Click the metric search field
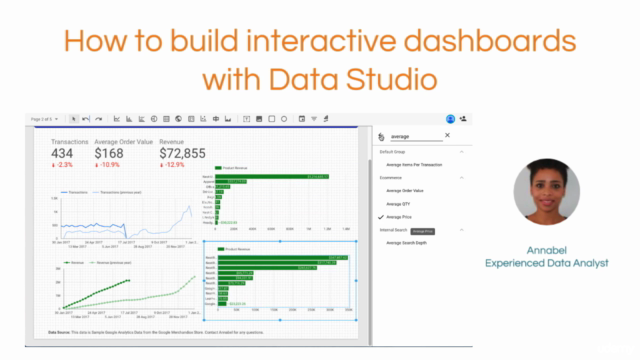This screenshot has height=360, width=640. pyautogui.click(x=416, y=137)
